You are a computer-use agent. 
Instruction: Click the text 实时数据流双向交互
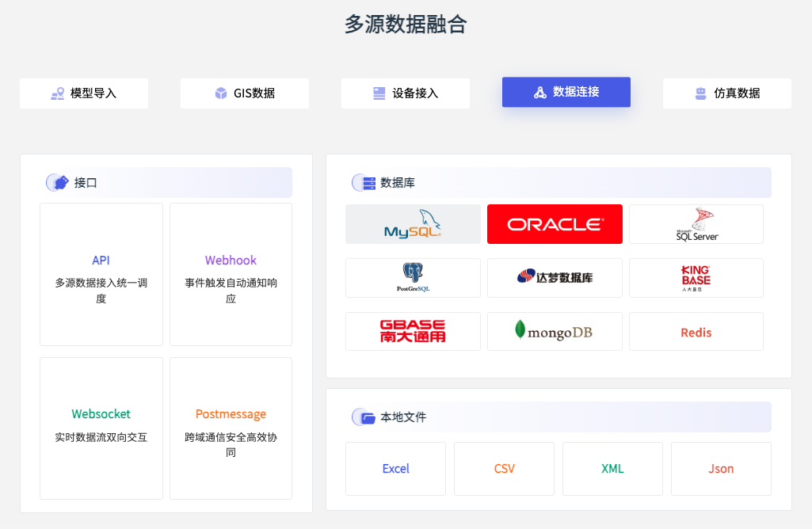click(101, 437)
